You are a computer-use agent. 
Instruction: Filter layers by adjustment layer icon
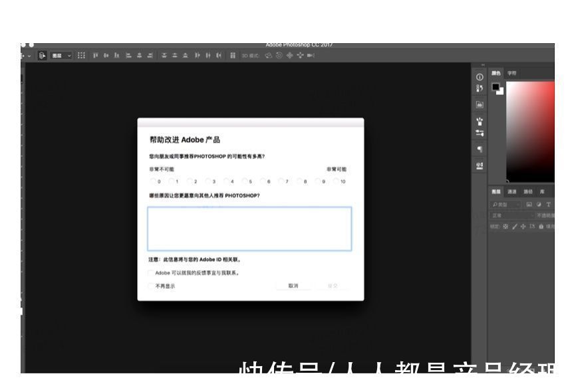(539, 205)
